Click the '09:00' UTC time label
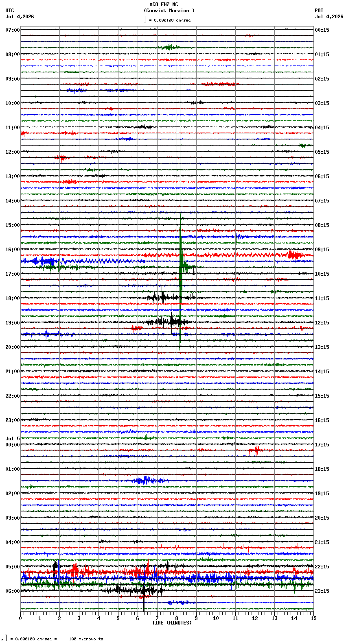 pyautogui.click(x=13, y=79)
